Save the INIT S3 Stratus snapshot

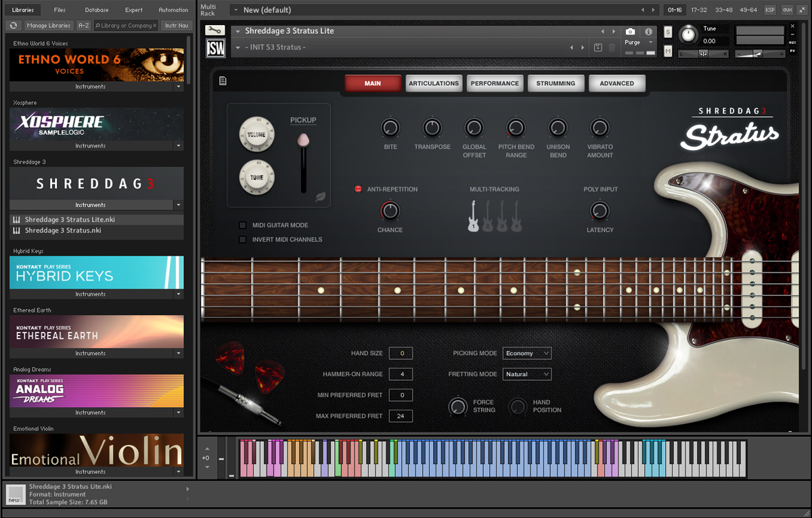[x=598, y=47]
